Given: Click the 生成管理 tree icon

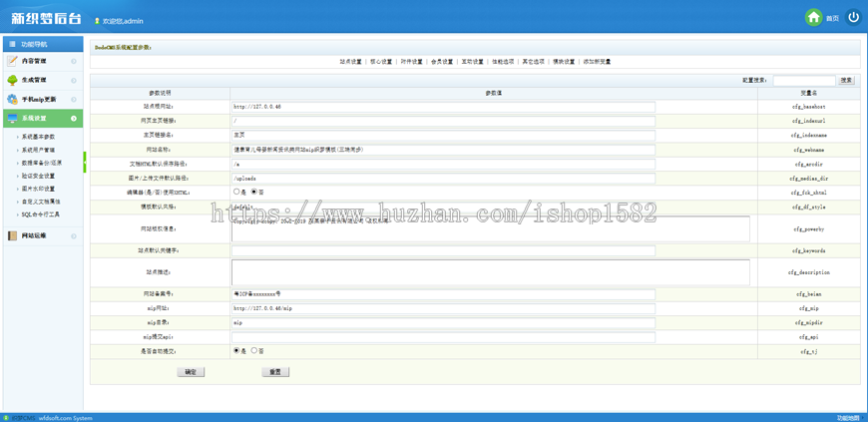Looking at the screenshot, I should click(12, 80).
